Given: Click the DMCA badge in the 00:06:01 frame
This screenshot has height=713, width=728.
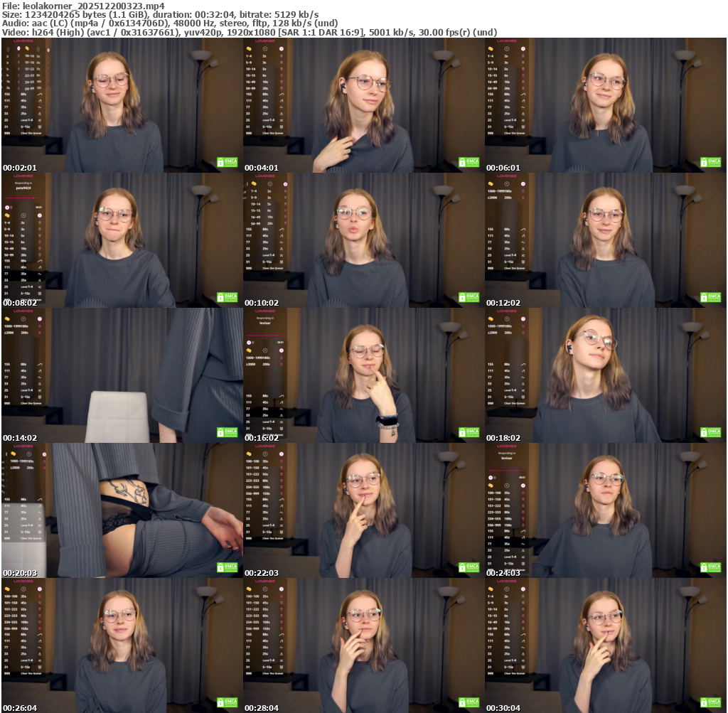Looking at the screenshot, I should coord(711,162).
